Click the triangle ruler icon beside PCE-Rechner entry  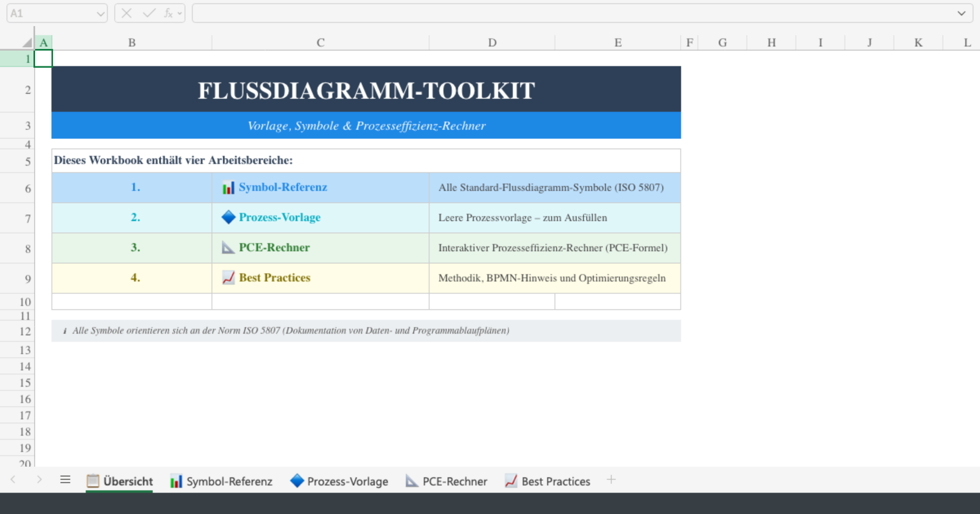pyautogui.click(x=228, y=248)
